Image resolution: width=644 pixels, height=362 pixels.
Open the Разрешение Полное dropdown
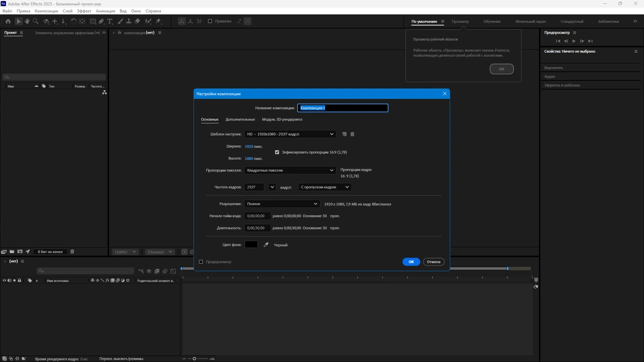coord(282,204)
